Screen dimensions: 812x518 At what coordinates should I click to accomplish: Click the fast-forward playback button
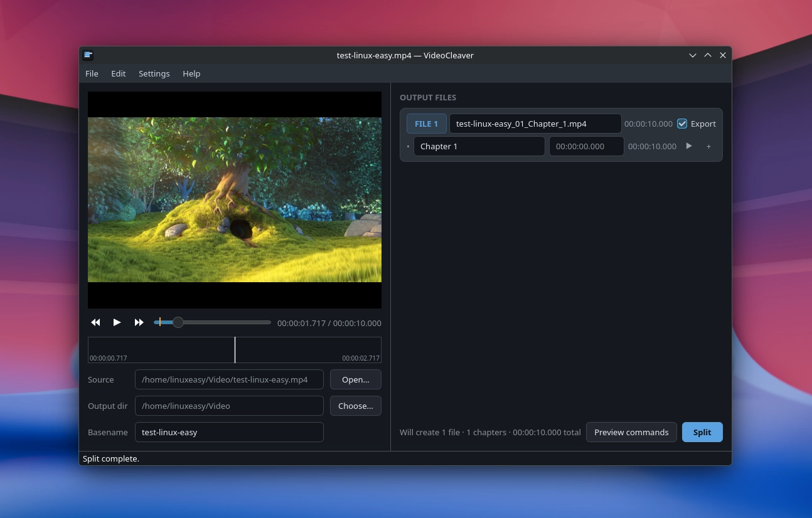(139, 322)
